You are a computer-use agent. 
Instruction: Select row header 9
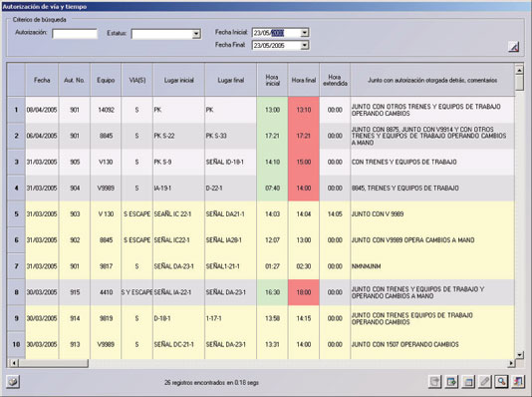pos(16,318)
